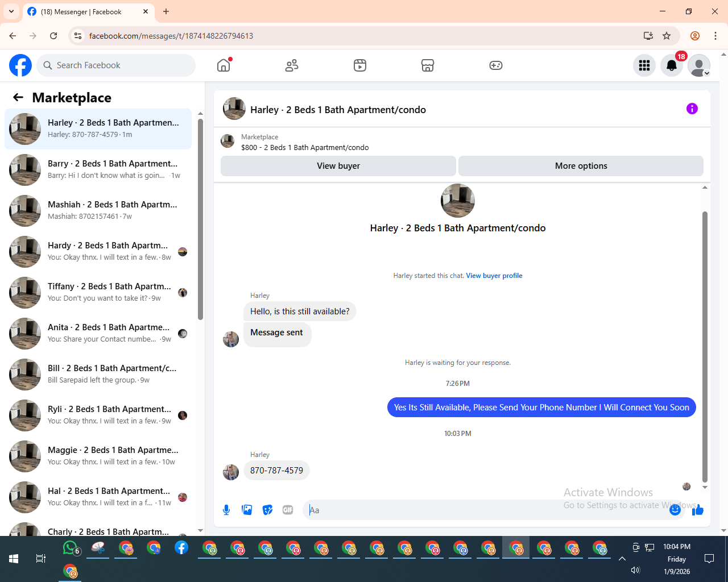728x582 pixels.
Task: Open the Video (Watch) icon
Action: click(360, 65)
